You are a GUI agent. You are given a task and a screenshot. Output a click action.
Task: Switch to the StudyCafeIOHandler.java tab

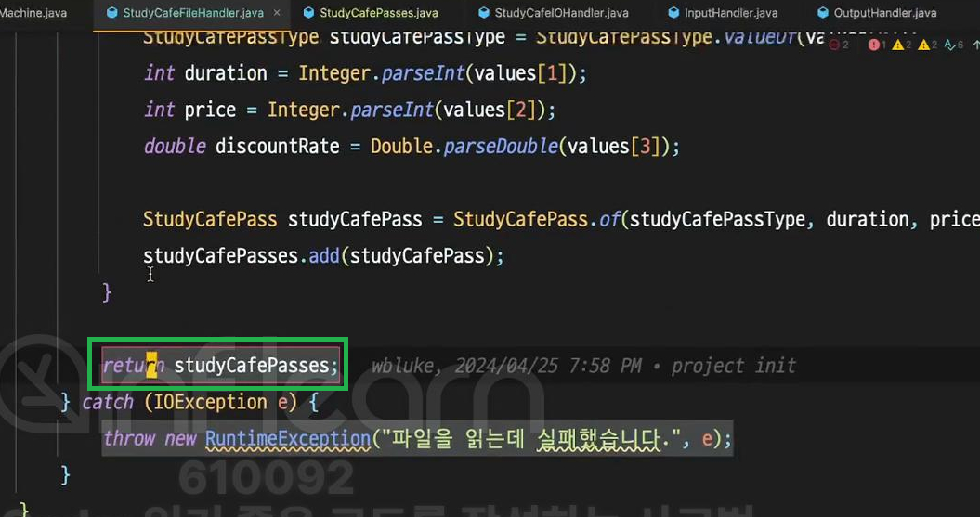(x=553, y=12)
